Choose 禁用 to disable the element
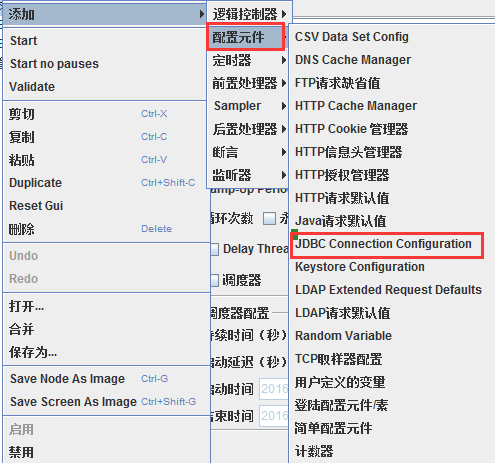The height and width of the screenshot is (463, 495). click(21, 452)
